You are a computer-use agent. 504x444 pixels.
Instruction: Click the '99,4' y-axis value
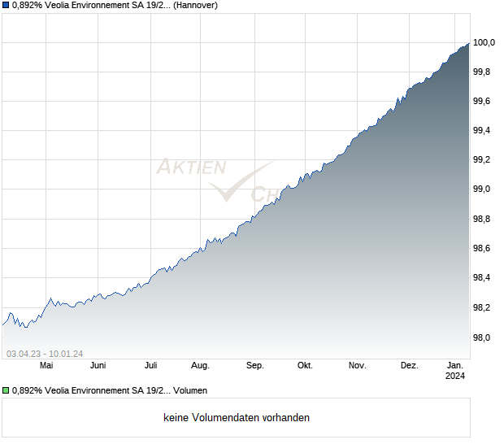click(482, 130)
